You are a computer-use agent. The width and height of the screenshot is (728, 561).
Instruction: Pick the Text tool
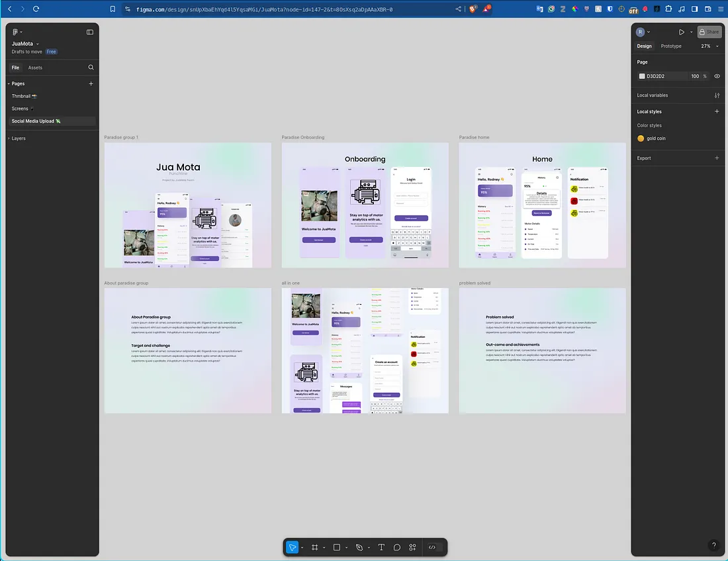(381, 547)
